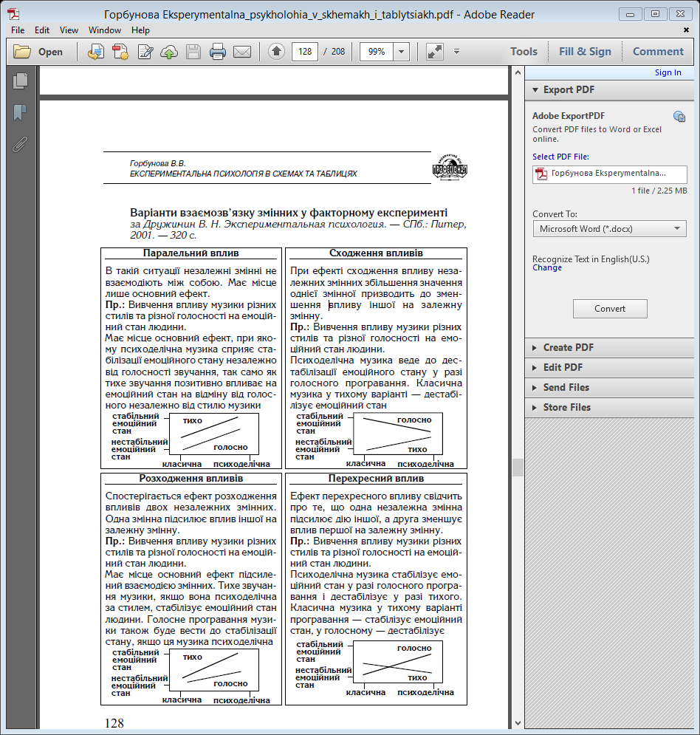Open the zoom percentage dropdown
Screen dimensions: 700x735
pyautogui.click(x=402, y=52)
